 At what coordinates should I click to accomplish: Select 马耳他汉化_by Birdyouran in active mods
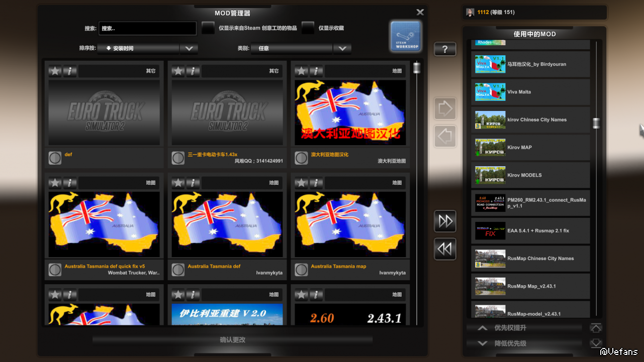530,64
